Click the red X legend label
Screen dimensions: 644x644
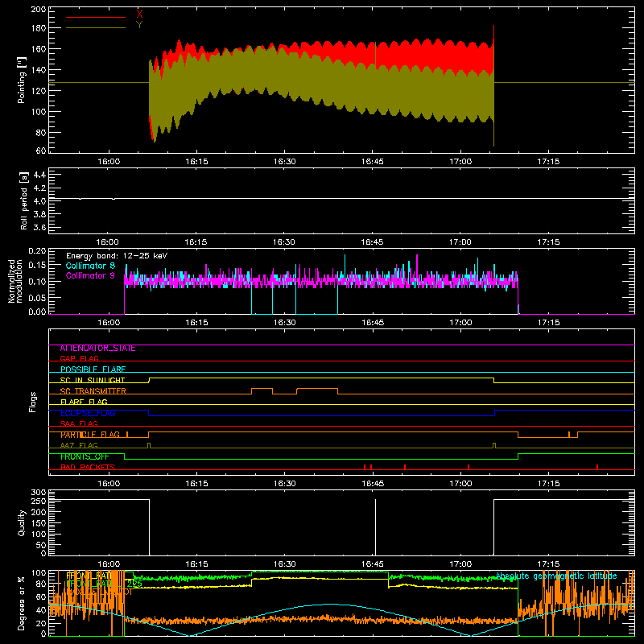pos(139,14)
